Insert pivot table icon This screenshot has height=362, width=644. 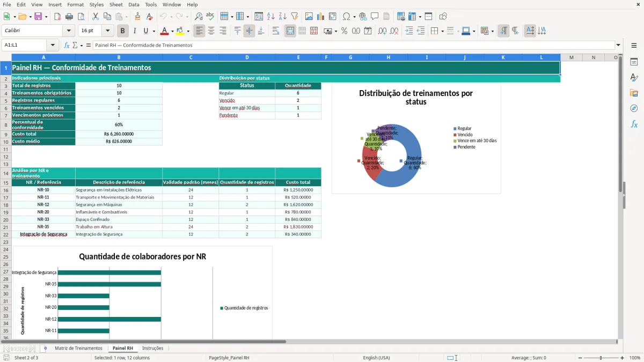[x=332, y=17]
